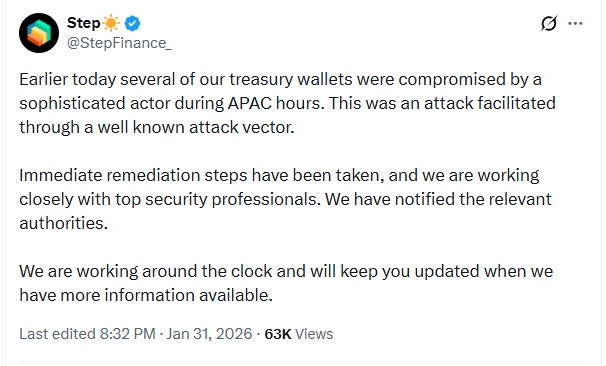
Task: Click the 63K view count number
Action: (x=277, y=334)
